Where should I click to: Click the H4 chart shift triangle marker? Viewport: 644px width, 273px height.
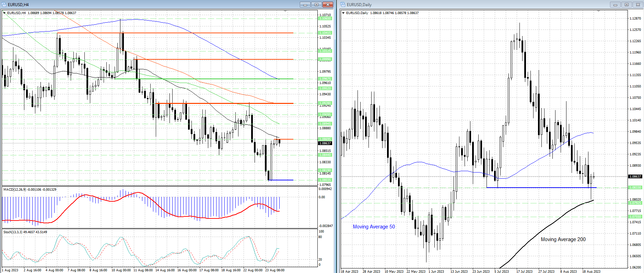(x=285, y=11)
